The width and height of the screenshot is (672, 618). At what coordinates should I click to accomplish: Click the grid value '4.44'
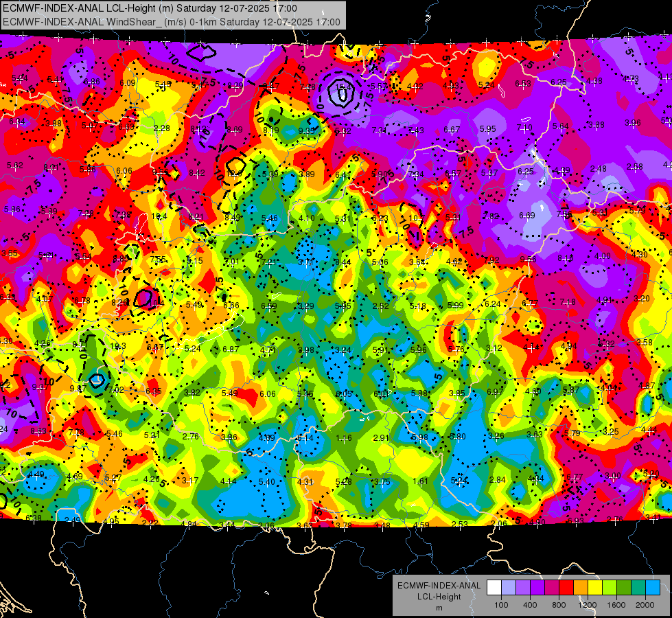coord(649,430)
